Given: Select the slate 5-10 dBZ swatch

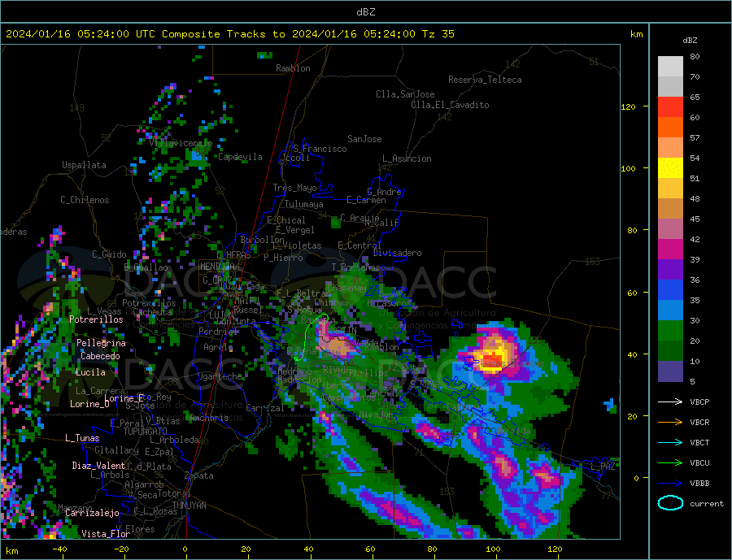Looking at the screenshot, I should [x=670, y=371].
